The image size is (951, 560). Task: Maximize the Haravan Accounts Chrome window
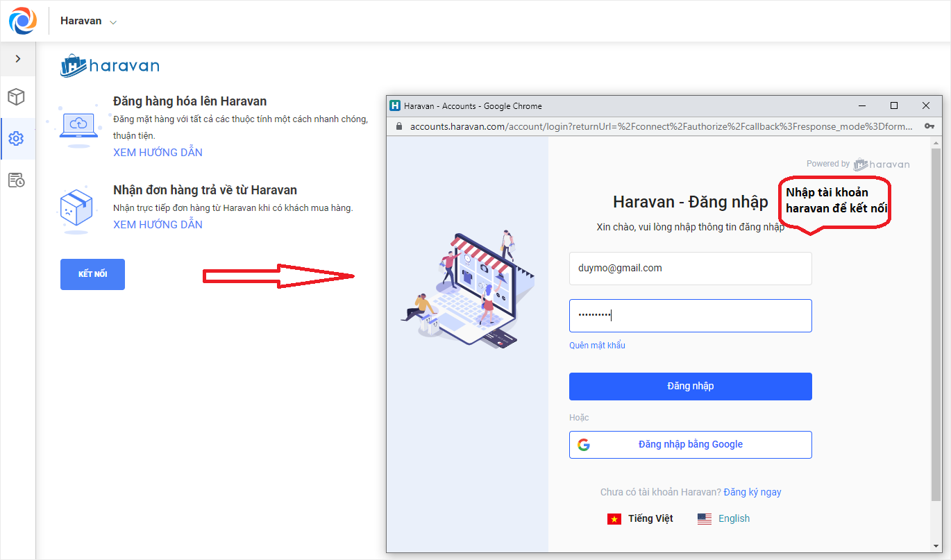894,106
